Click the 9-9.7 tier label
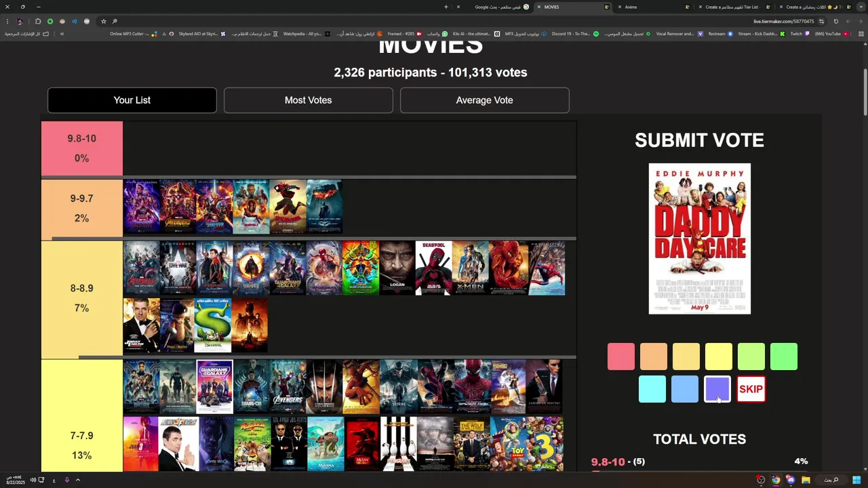The height and width of the screenshot is (488, 868). [82, 208]
